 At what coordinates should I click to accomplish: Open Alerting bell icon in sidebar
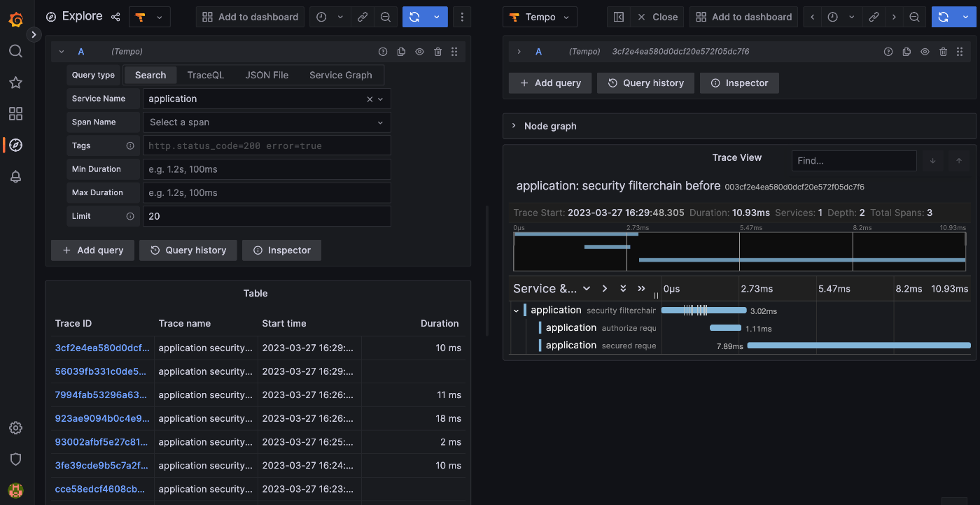click(15, 177)
